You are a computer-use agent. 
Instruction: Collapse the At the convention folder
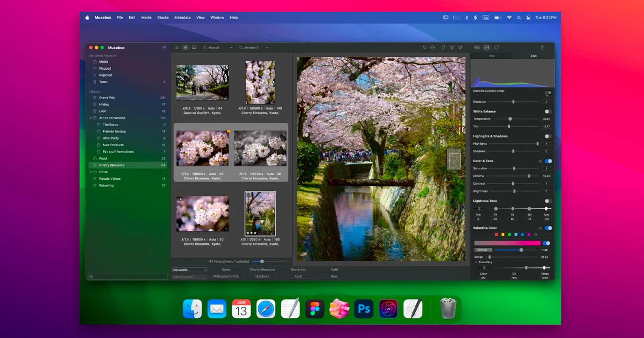pyautogui.click(x=91, y=118)
